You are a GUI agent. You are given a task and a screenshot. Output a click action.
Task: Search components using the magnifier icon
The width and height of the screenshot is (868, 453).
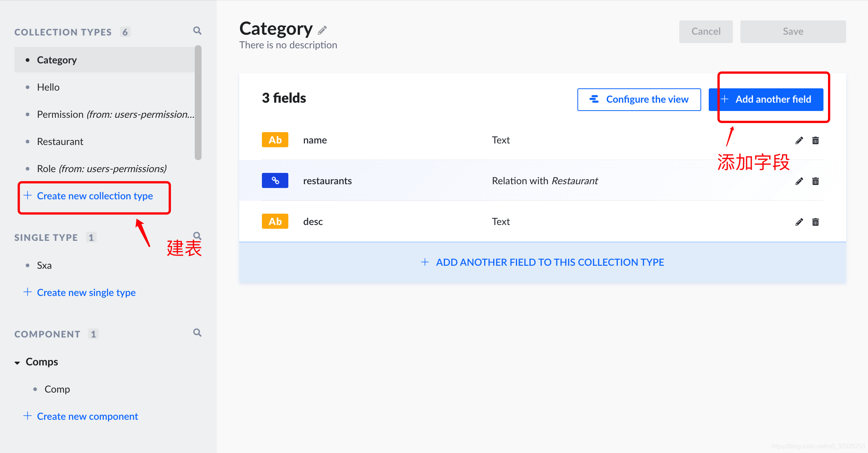197,333
